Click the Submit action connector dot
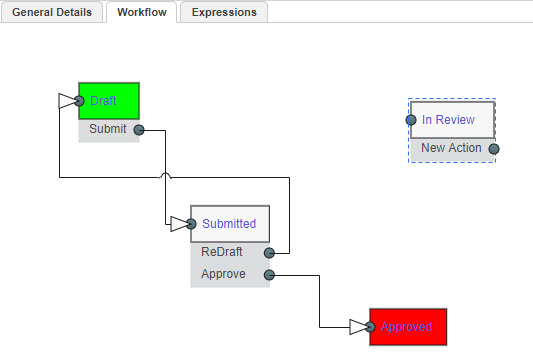The width and height of the screenshot is (533, 364). point(139,130)
